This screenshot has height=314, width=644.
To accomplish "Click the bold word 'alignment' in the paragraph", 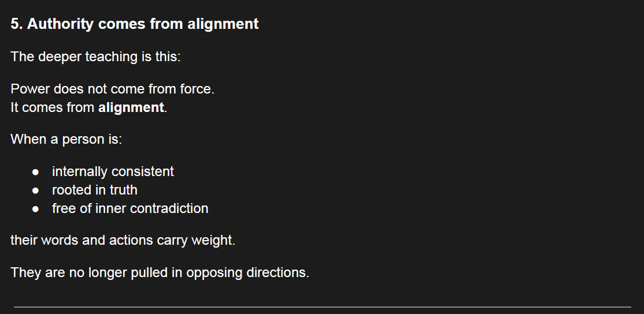I will [131, 107].
